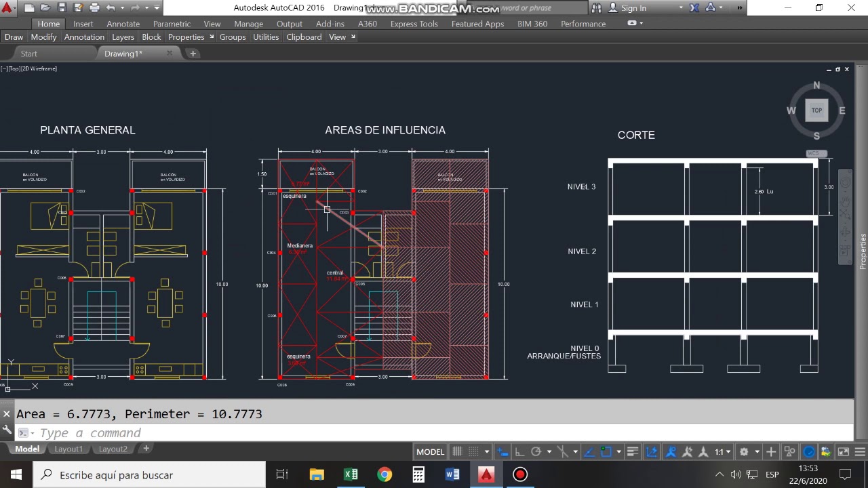The width and height of the screenshot is (868, 488).
Task: Expand the View panel dialog launcher arrow
Action: pyautogui.click(x=353, y=37)
